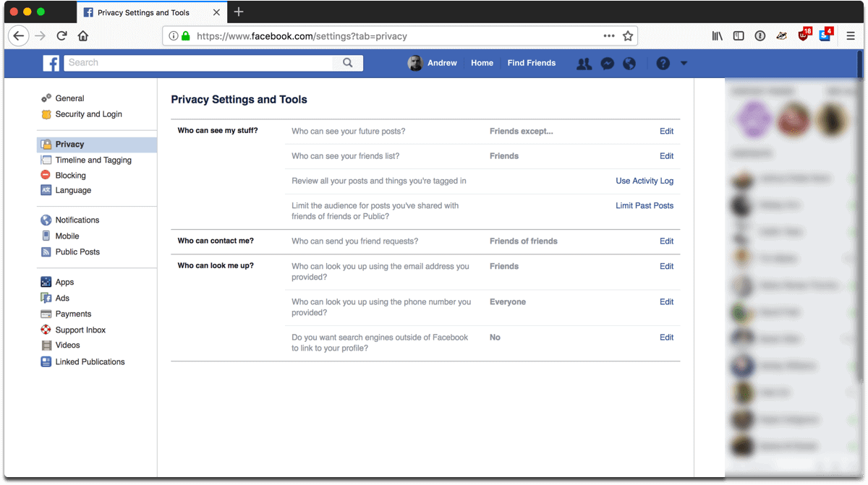Open Linked Publications settings
The width and height of the screenshot is (868, 485).
click(90, 362)
